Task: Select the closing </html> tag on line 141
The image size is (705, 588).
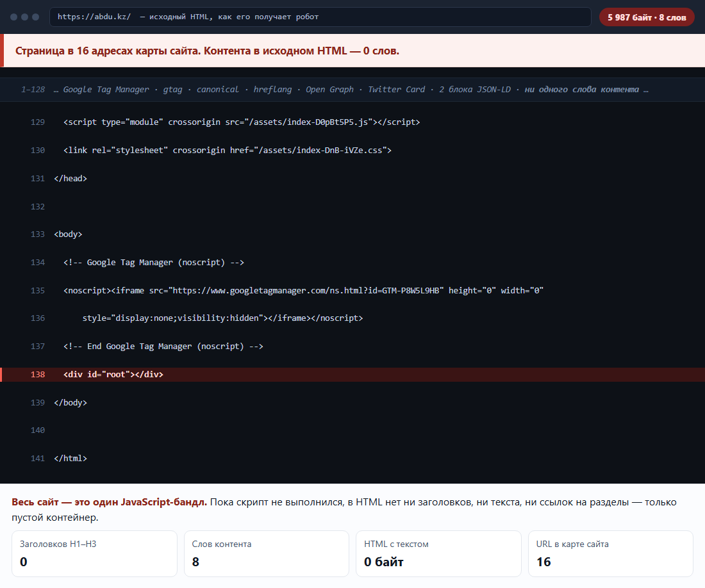Action: [70, 458]
